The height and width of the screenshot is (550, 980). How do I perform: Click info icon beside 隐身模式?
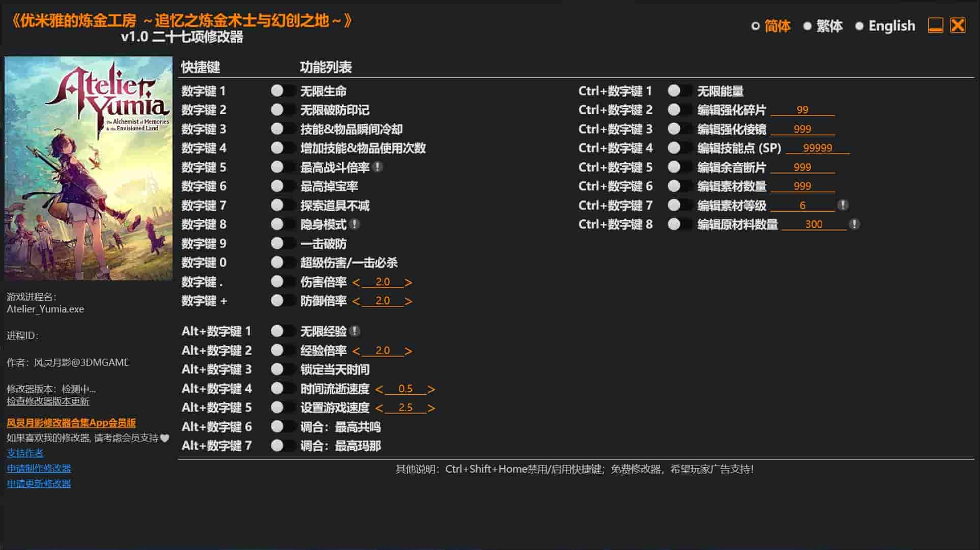click(x=355, y=224)
